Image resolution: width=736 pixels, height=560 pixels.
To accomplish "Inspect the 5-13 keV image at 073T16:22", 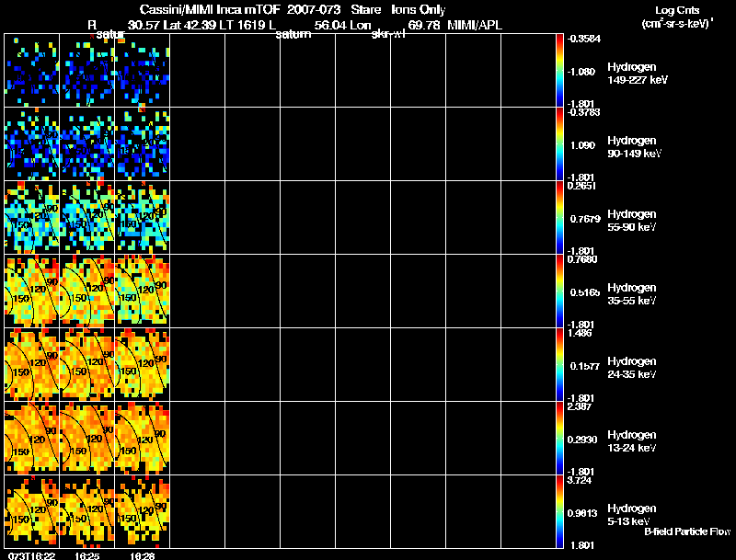I will (32, 511).
